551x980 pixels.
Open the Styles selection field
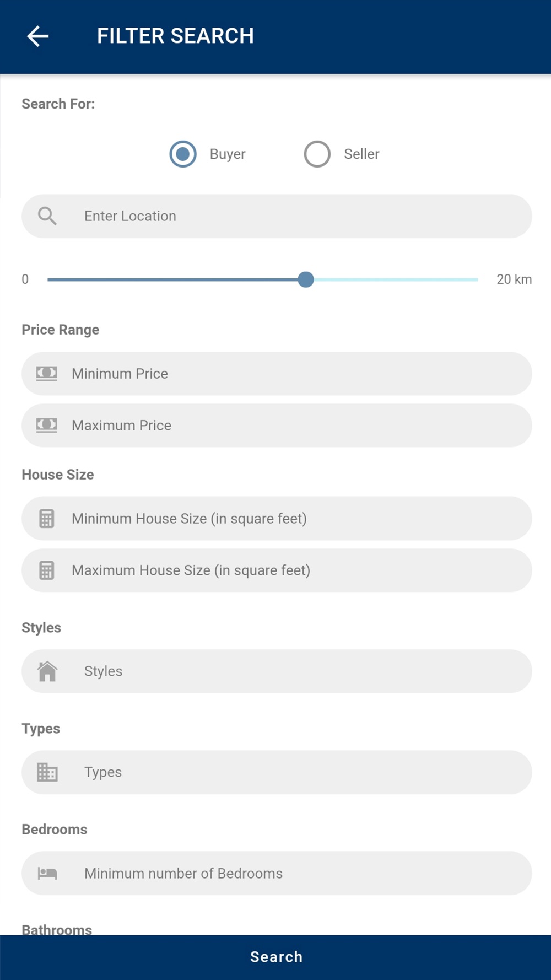coord(277,671)
